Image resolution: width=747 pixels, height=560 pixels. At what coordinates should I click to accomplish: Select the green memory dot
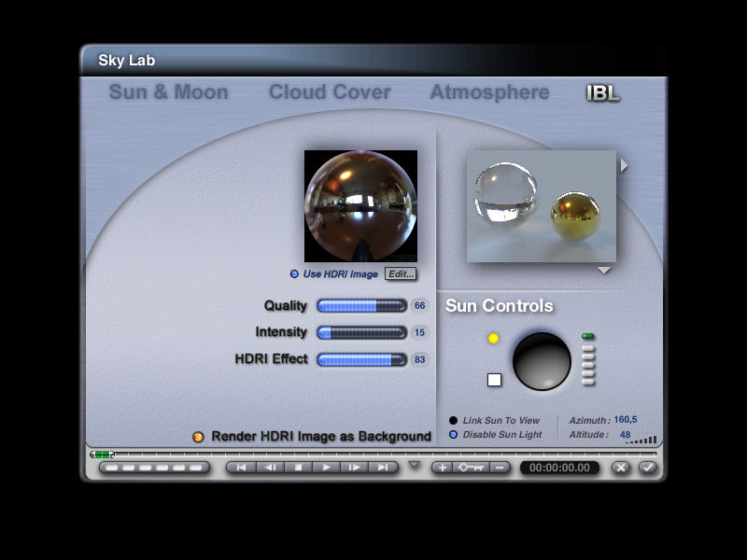coord(588,336)
